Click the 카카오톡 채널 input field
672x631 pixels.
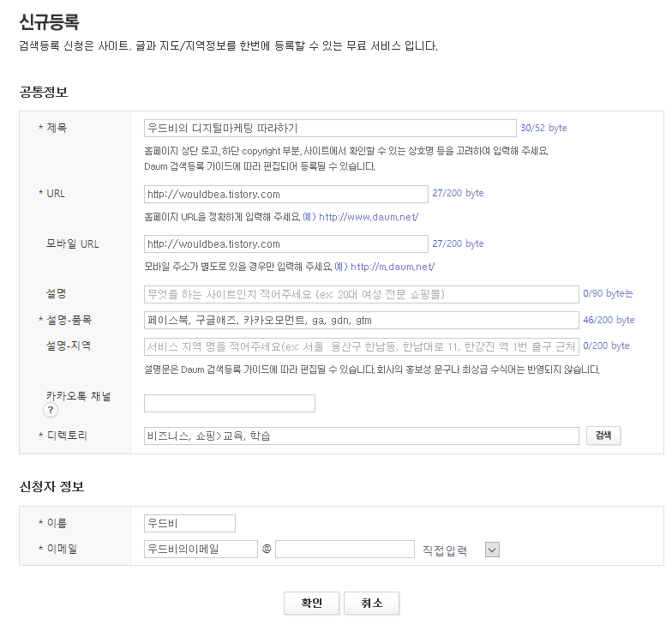[230, 403]
